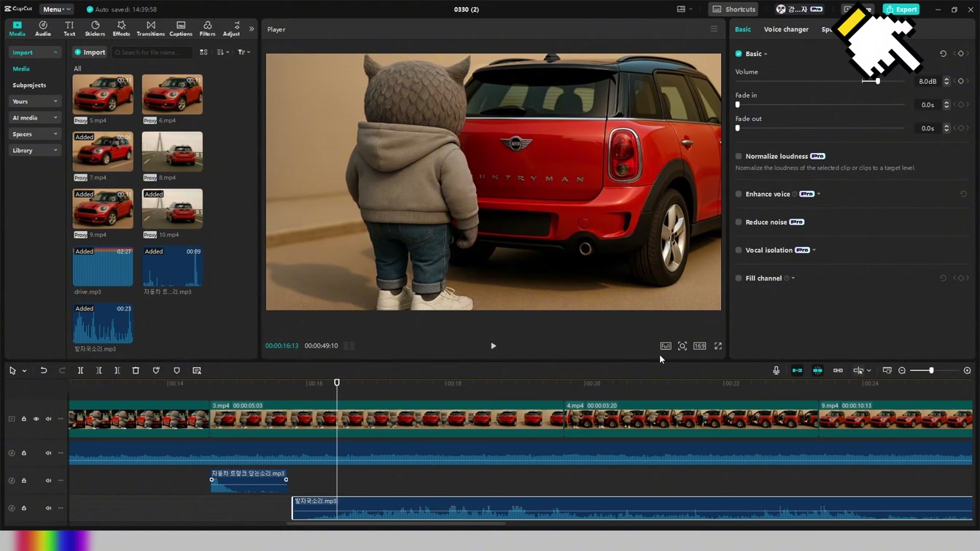Open the 16:9 aspect ratio selector
The width and height of the screenshot is (980, 551).
click(699, 346)
